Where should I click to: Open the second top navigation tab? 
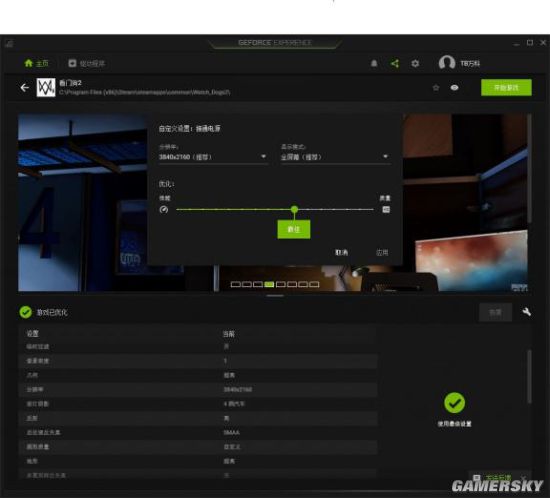pos(87,63)
